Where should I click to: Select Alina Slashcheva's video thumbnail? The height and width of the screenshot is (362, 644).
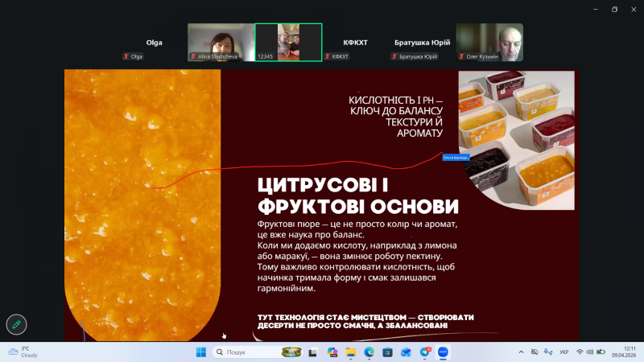point(221,42)
